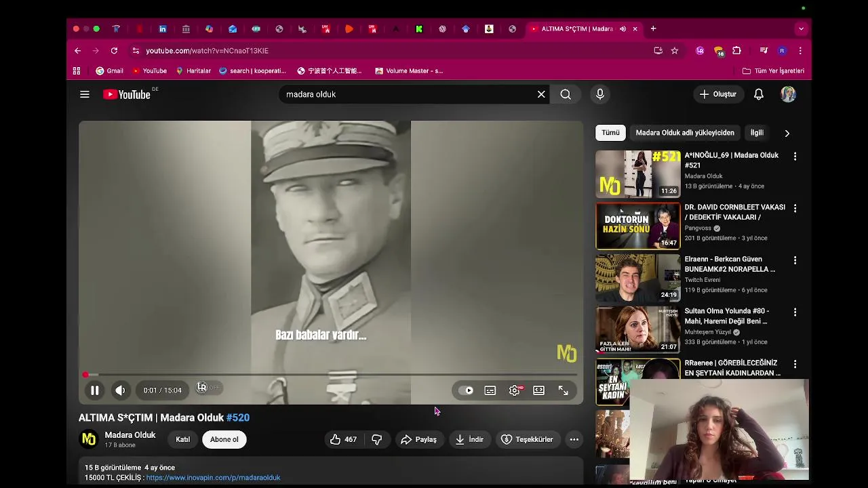Image resolution: width=868 pixels, height=488 pixels.
Task: Toggle the LR extension OFF switch in player
Action: pyautogui.click(x=208, y=388)
